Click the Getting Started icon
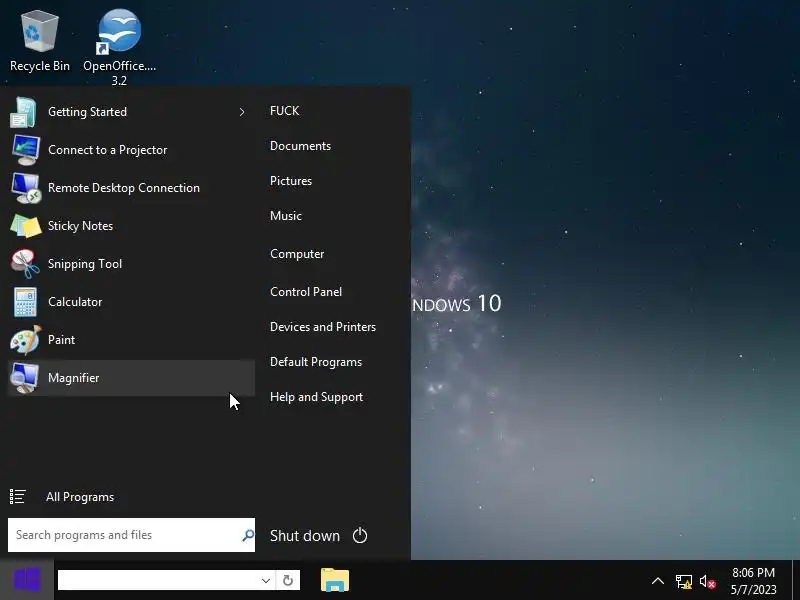Image resolution: width=800 pixels, height=600 pixels. [23, 112]
